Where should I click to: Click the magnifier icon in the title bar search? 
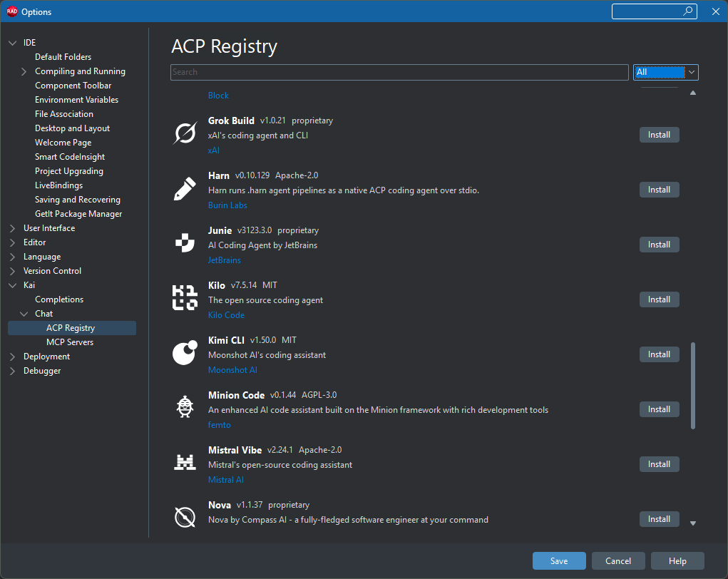coord(687,11)
